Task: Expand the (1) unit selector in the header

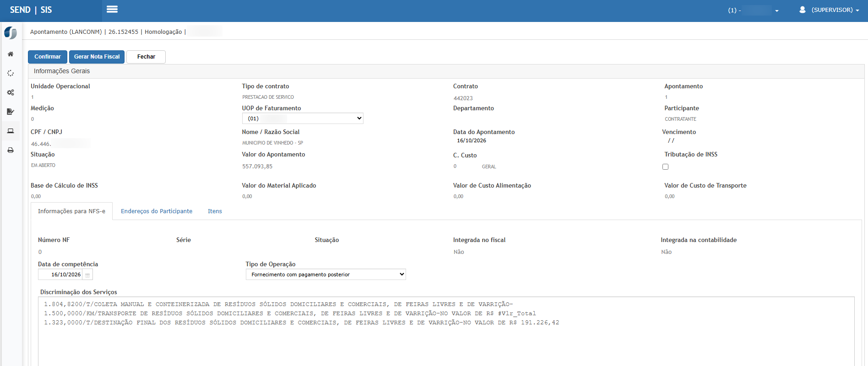Action: coord(753,10)
